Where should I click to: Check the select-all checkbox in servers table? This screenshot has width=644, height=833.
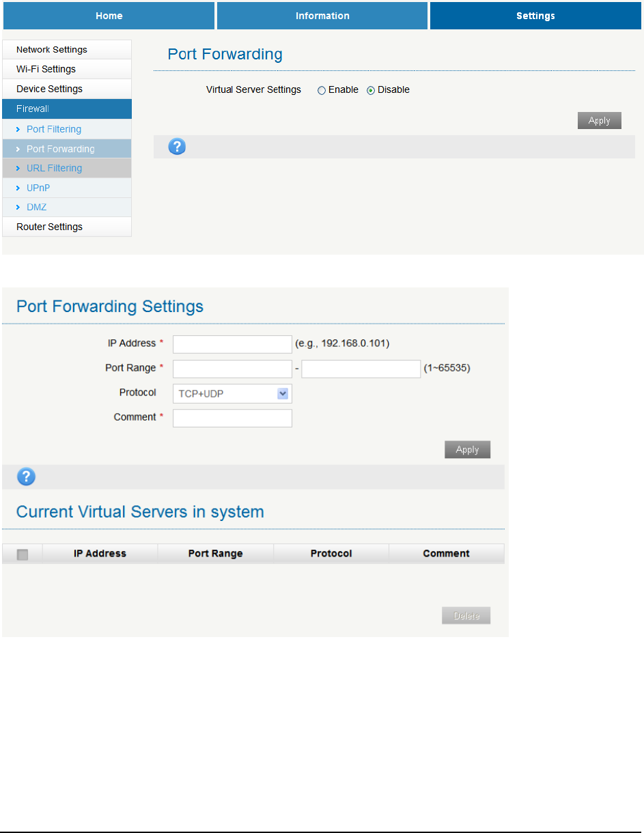click(23, 554)
